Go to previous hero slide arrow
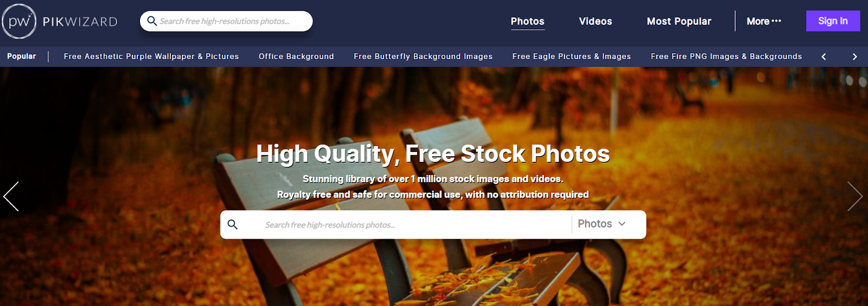868x306 pixels. click(x=11, y=196)
